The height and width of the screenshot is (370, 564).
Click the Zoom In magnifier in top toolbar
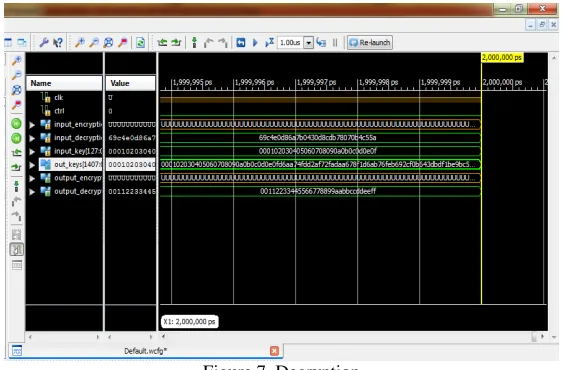pyautogui.click(x=79, y=43)
